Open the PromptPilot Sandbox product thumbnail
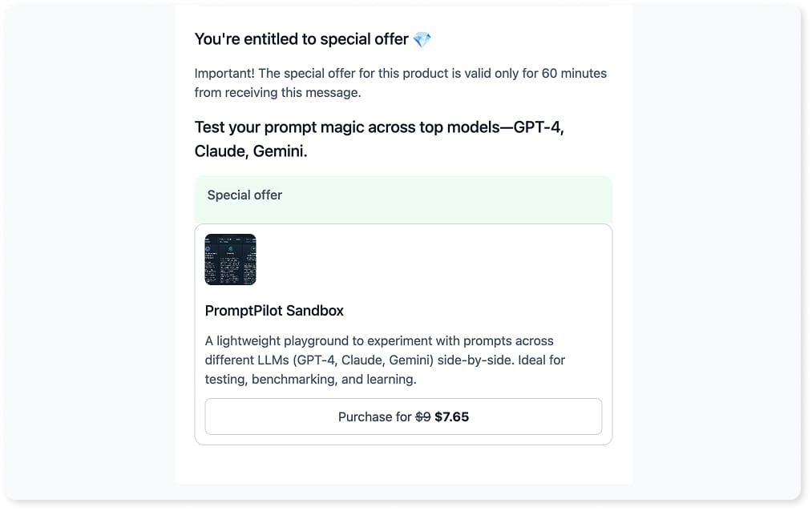Viewport: 812px width, 511px height. pyautogui.click(x=230, y=260)
